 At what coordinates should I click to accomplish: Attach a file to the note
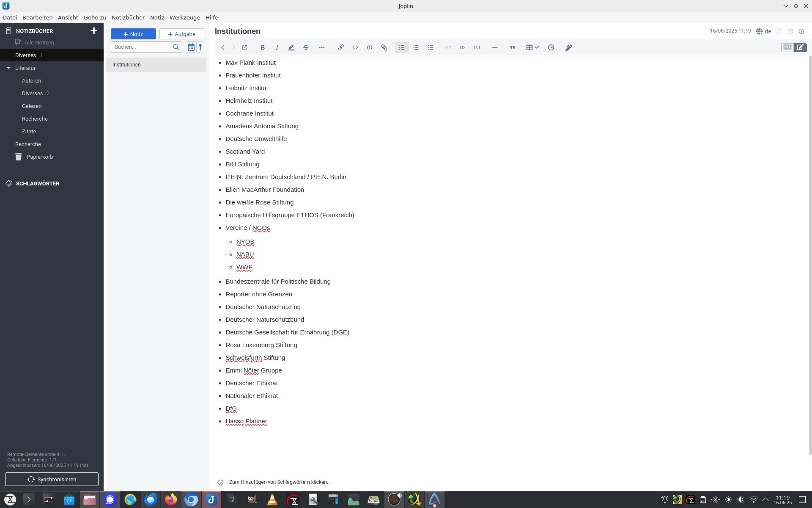pyautogui.click(x=384, y=47)
